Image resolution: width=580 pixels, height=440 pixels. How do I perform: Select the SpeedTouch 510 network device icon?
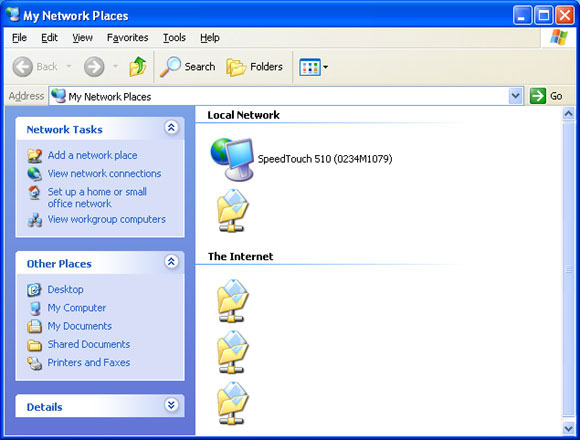[x=232, y=159]
